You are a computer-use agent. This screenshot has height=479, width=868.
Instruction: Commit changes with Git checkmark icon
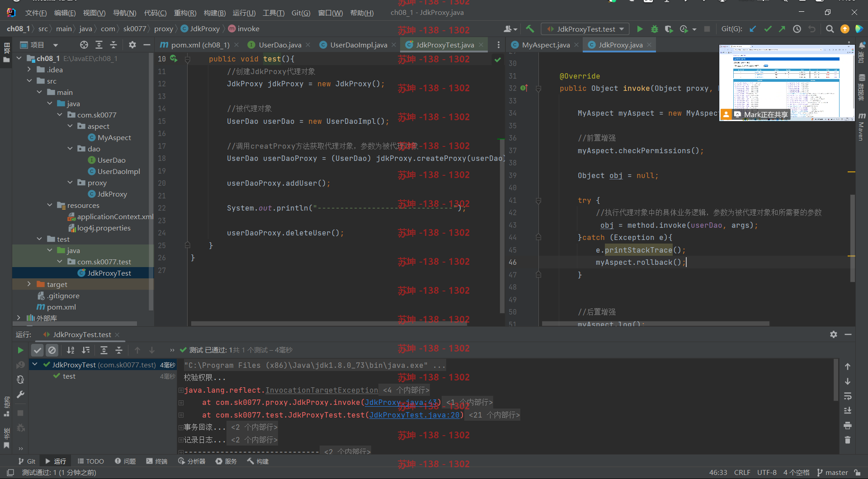click(768, 29)
